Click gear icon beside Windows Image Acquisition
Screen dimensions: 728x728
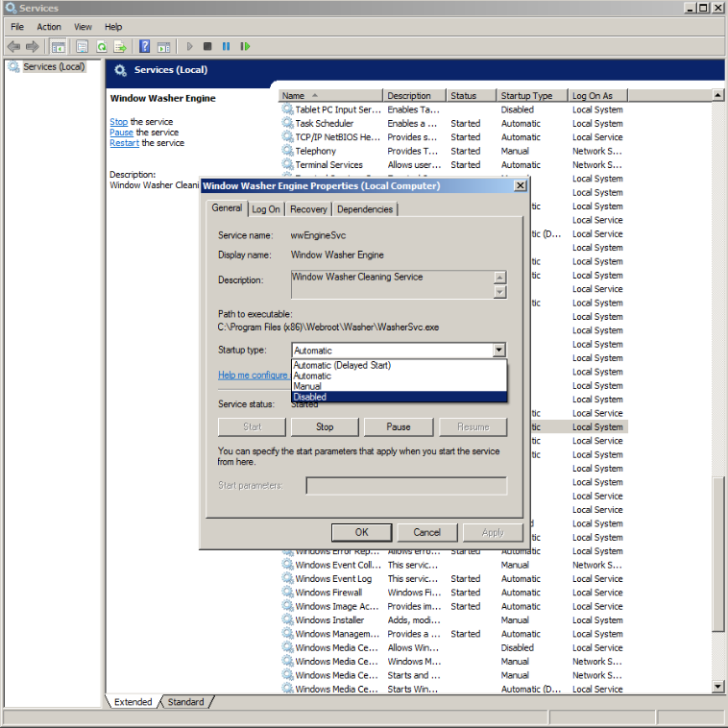point(287,606)
